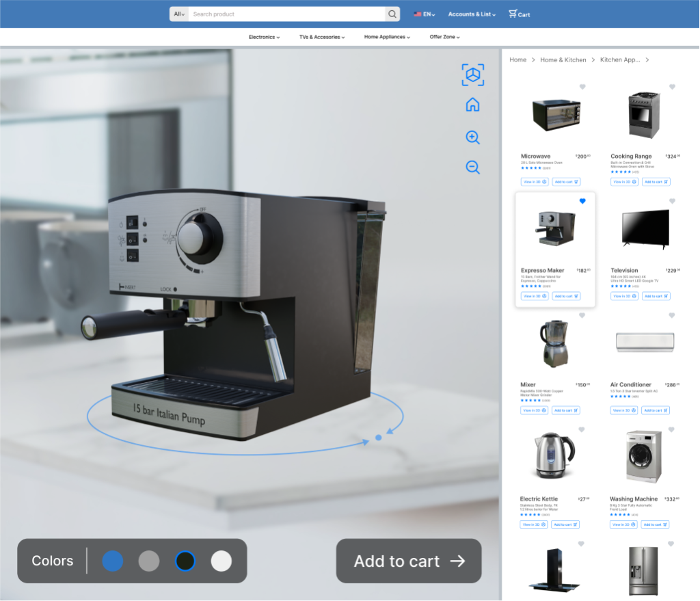
Task: Click the large Add to cart button
Action: [408, 561]
